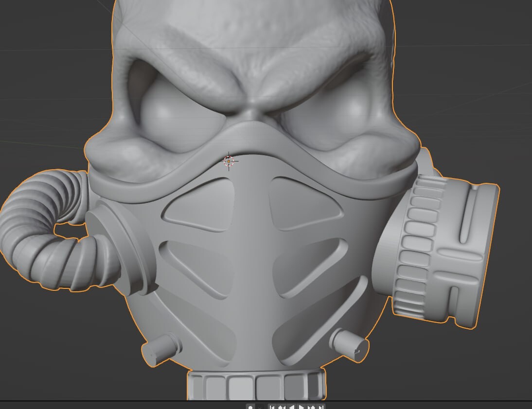Select the Jump to Next Keyframe icon
Viewport: 532px width, 409px height.
click(311, 406)
